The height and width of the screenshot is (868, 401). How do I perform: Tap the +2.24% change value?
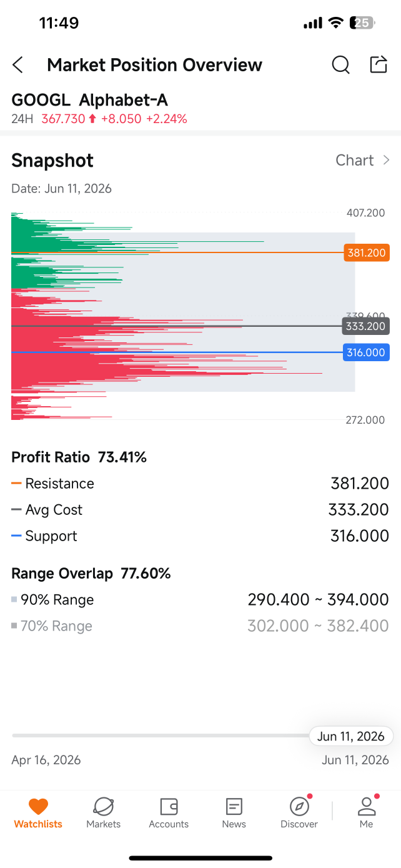(167, 119)
